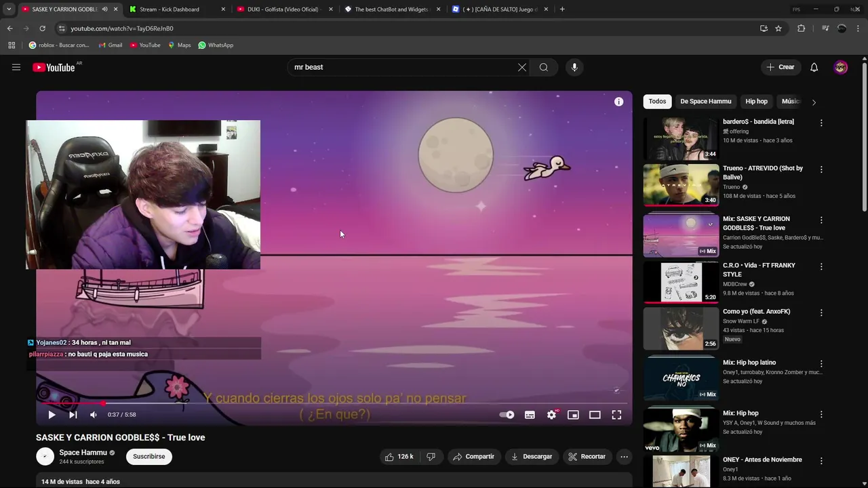Viewport: 868px width, 488px height.
Task: Open Como yo feat. AnxoFK title
Action: (757, 312)
